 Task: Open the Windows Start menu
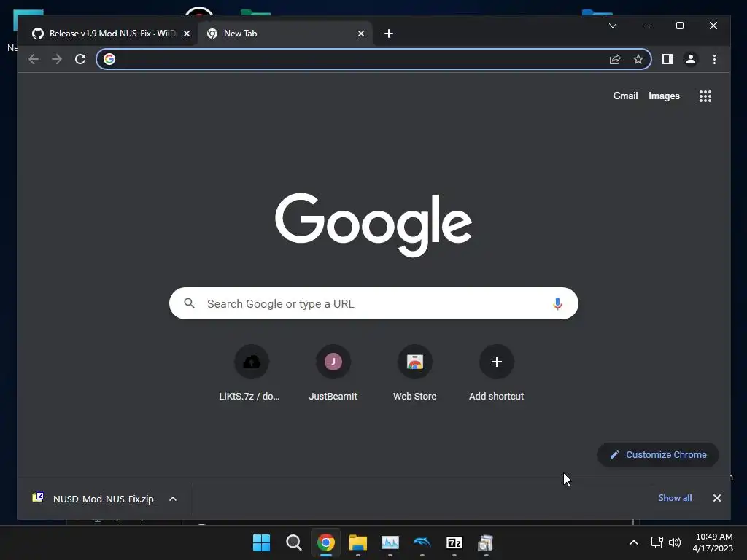[261, 542]
